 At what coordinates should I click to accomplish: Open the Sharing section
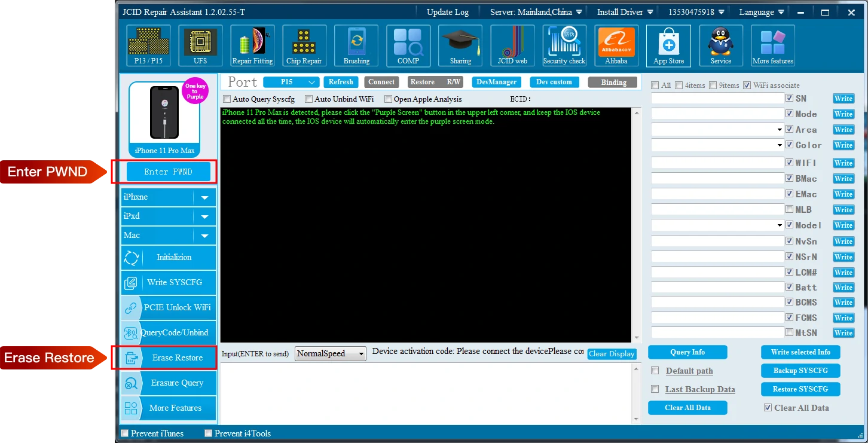pos(460,45)
